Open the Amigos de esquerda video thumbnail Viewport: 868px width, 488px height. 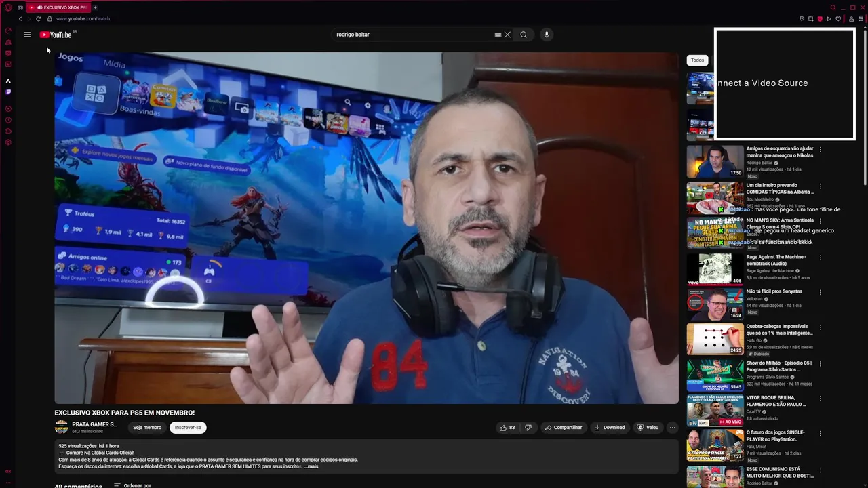tap(715, 161)
